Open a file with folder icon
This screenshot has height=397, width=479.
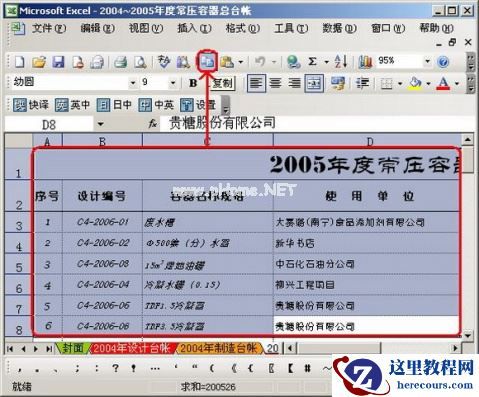click(x=39, y=62)
